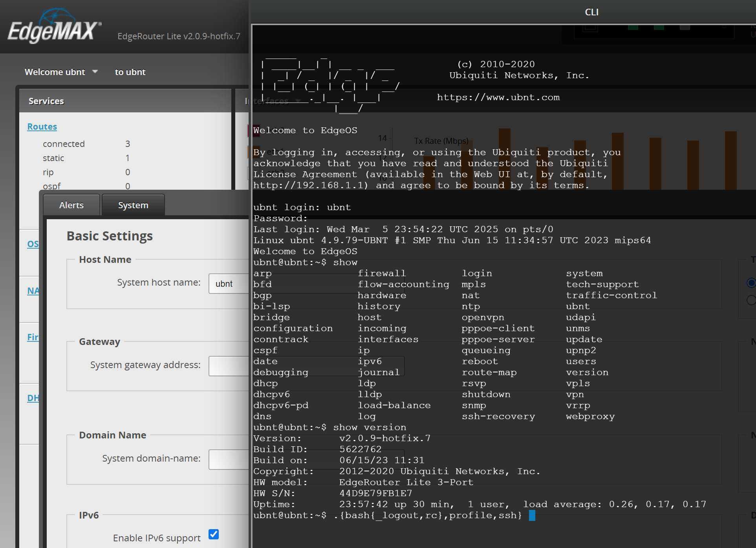
Task: Click 'flow-accounting' in the show list
Action: [403, 284]
